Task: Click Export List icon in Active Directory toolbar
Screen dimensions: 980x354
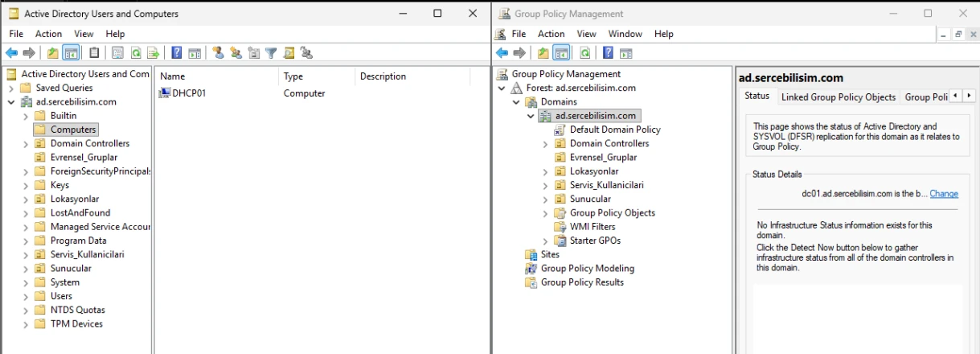Action: click(x=154, y=53)
